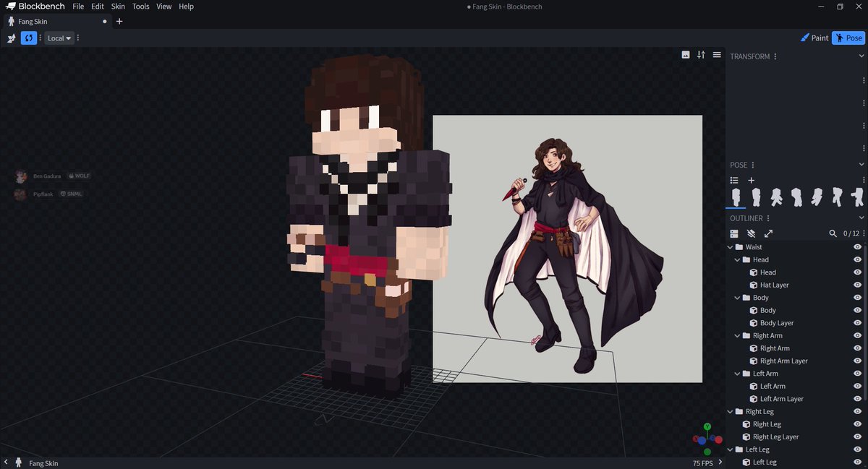
Task: Toggle visibility of Left Arm group
Action: [857, 374]
